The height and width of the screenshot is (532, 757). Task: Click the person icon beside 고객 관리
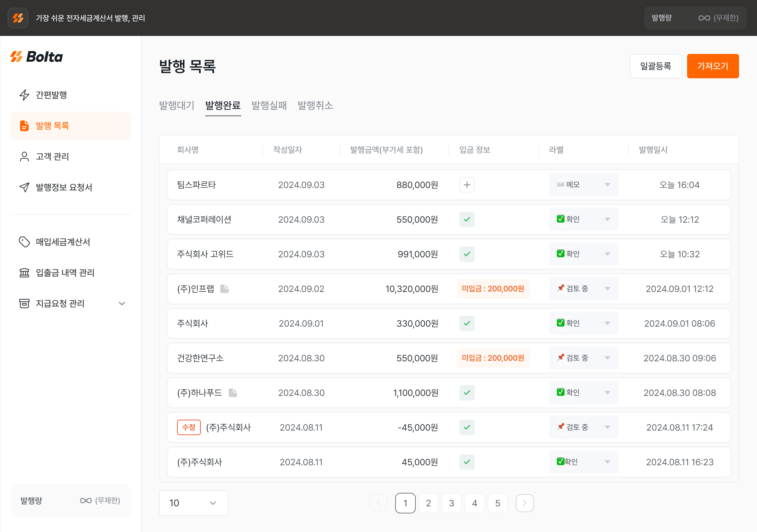[24, 156]
